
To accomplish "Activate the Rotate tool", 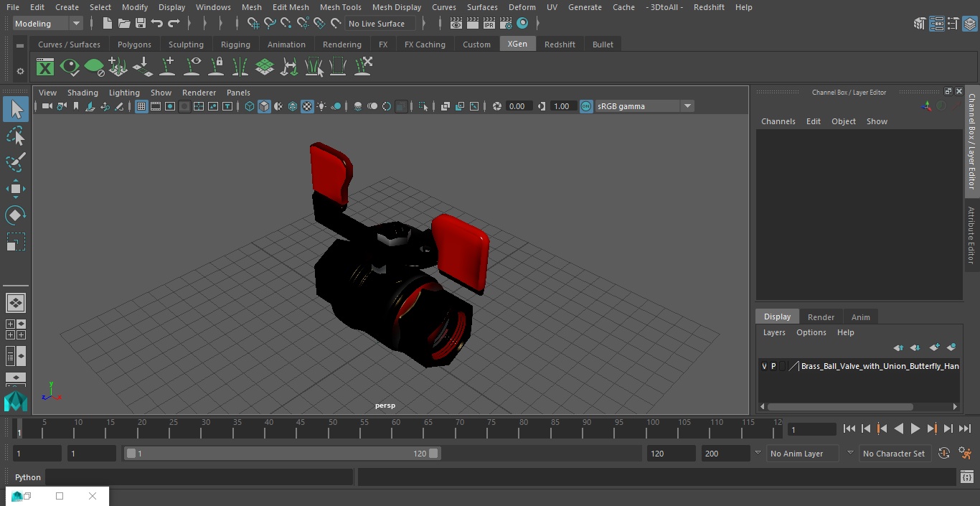I will (x=16, y=215).
